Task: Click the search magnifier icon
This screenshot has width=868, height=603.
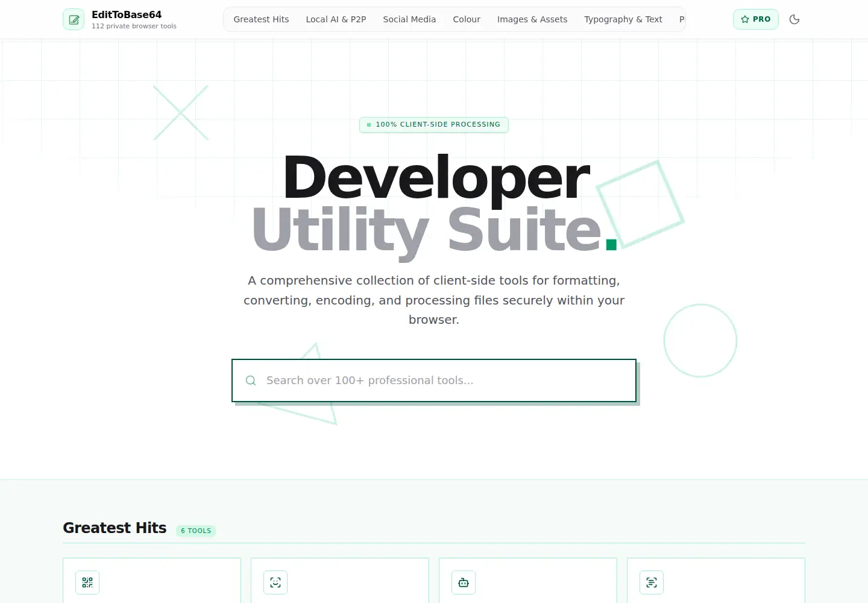Action: [251, 380]
